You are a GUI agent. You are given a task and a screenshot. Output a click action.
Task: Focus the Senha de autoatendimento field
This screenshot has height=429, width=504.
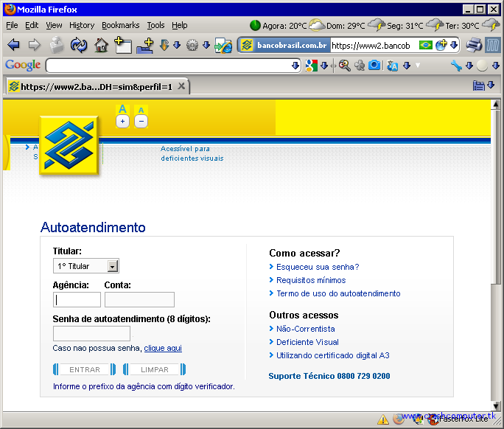[x=91, y=333]
